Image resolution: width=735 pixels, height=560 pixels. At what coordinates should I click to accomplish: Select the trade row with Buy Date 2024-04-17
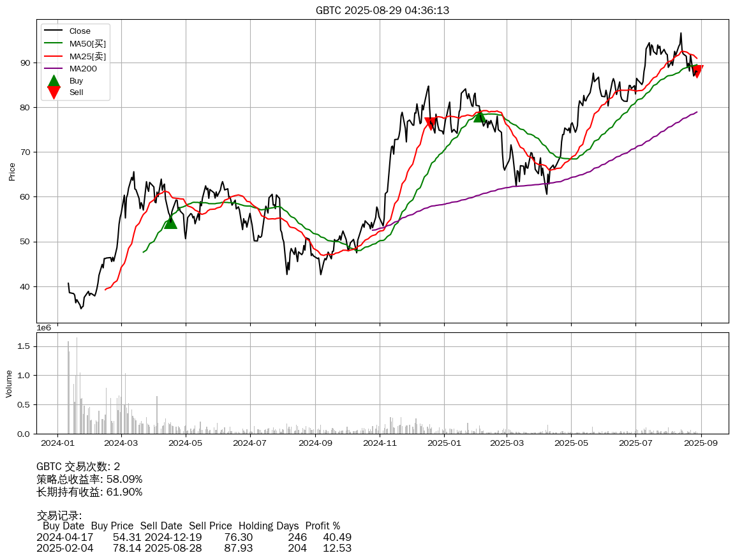click(194, 537)
